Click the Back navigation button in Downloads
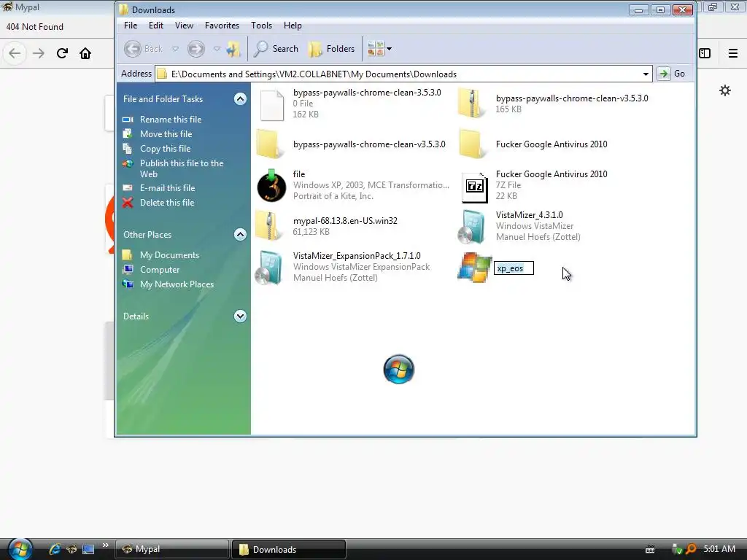The height and width of the screenshot is (560, 747). (x=144, y=49)
